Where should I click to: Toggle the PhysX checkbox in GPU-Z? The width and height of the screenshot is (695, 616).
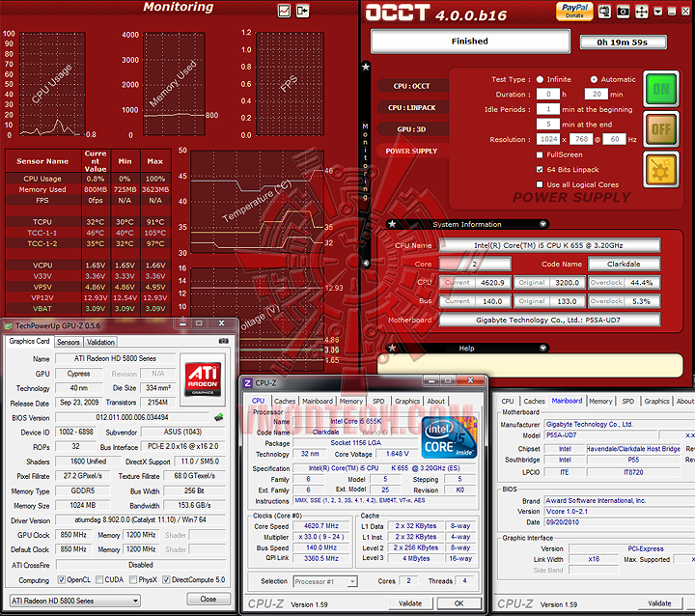(133, 579)
